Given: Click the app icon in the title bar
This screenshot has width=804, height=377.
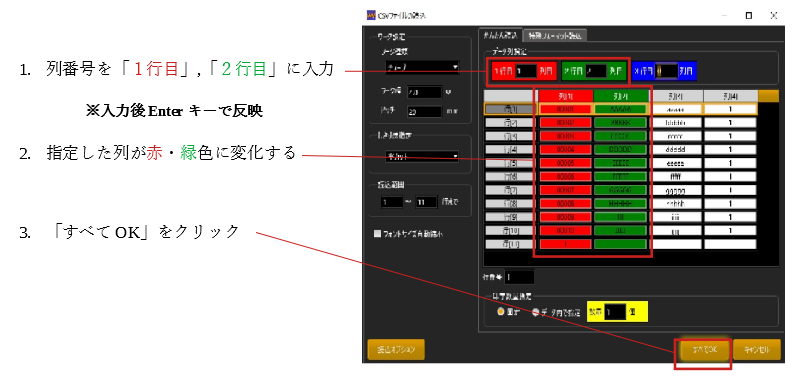Looking at the screenshot, I should click(371, 15).
